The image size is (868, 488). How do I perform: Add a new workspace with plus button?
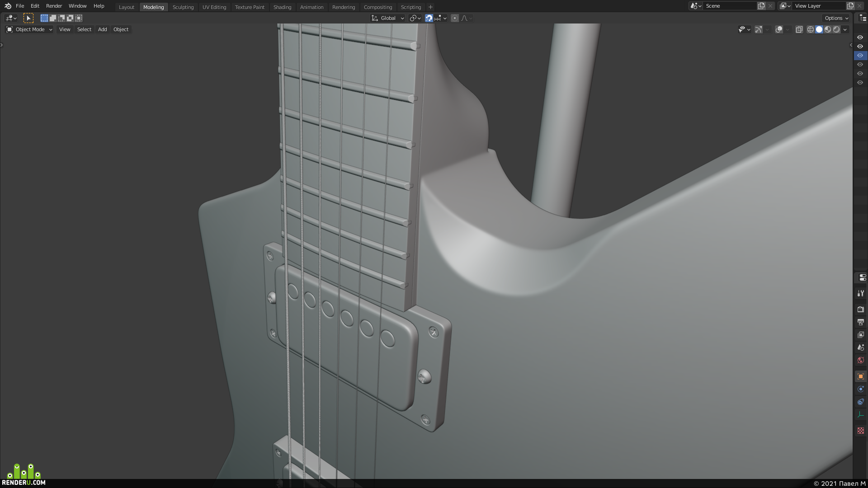[430, 7]
